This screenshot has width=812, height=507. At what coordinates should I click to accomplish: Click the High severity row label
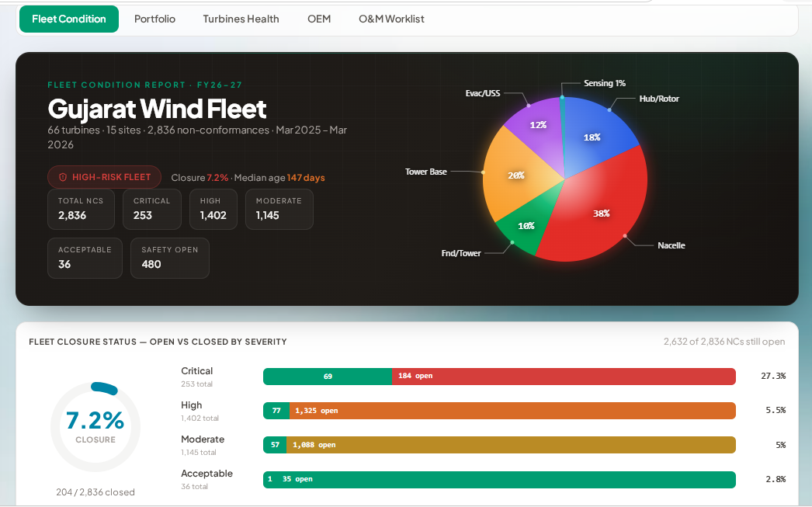[192, 405]
